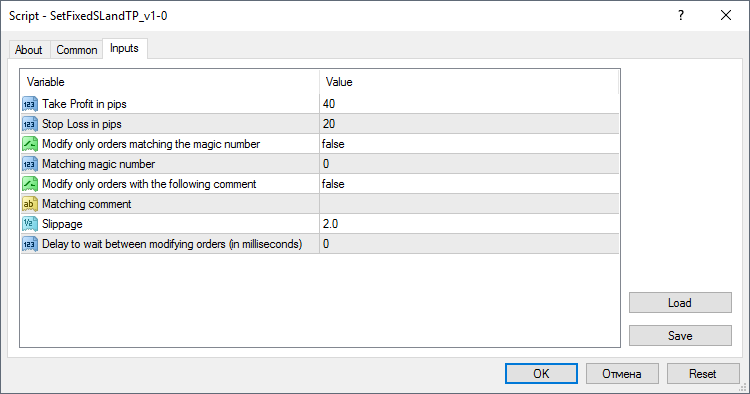Select the 'Slippage' variable label

(62, 224)
